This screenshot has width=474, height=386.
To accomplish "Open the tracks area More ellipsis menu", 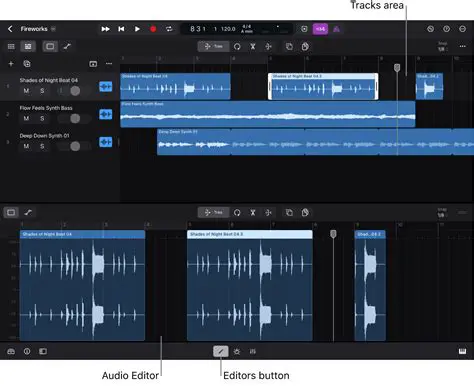I will pyautogui.click(x=463, y=46).
